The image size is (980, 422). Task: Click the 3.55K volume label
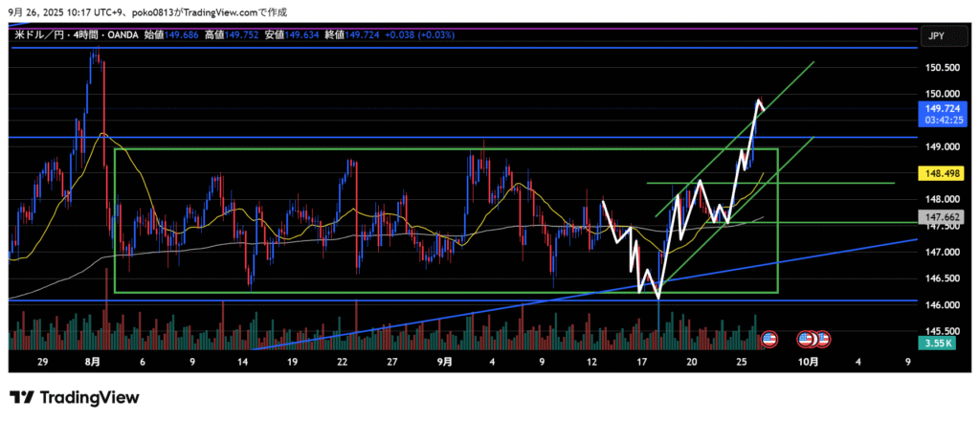pyautogui.click(x=937, y=343)
